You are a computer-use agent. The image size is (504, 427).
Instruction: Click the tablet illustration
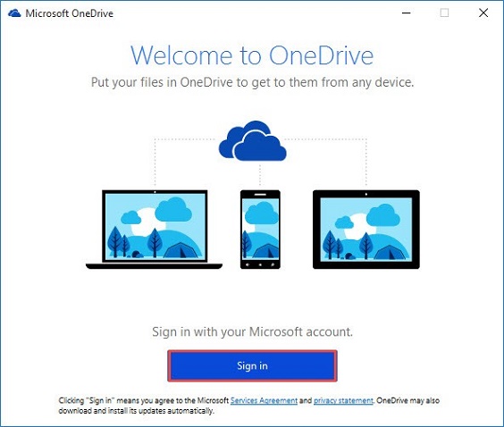point(366,230)
